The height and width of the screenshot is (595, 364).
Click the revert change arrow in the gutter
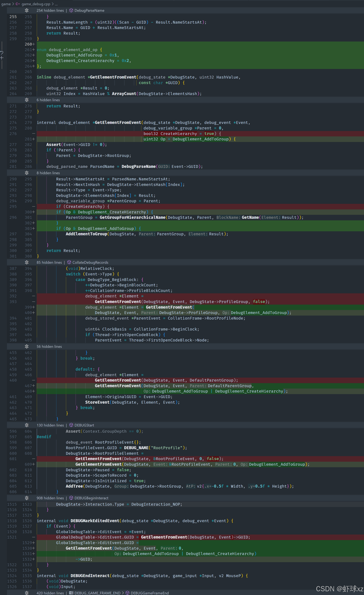pos(2,52)
